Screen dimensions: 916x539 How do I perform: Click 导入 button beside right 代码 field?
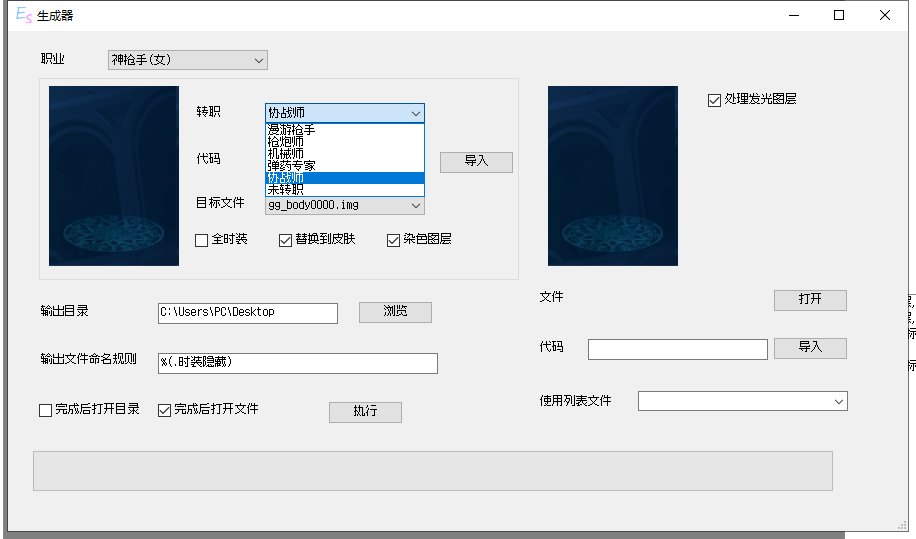pos(810,348)
